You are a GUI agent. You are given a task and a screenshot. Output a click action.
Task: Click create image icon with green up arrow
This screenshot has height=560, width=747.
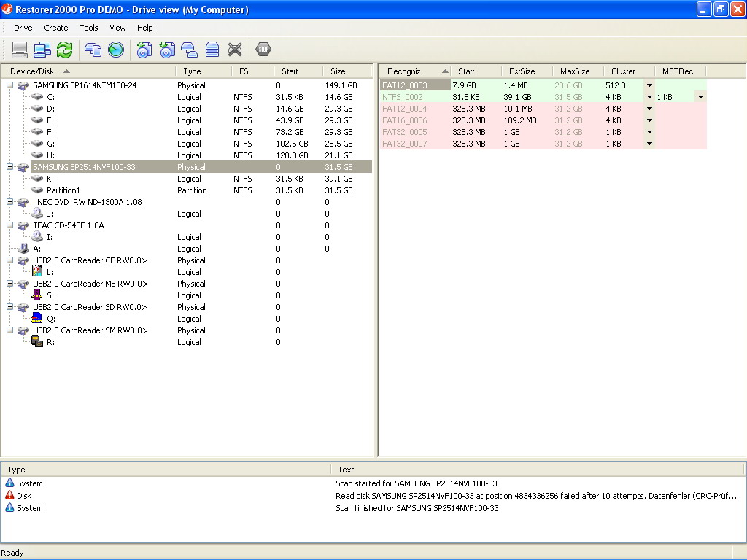144,50
